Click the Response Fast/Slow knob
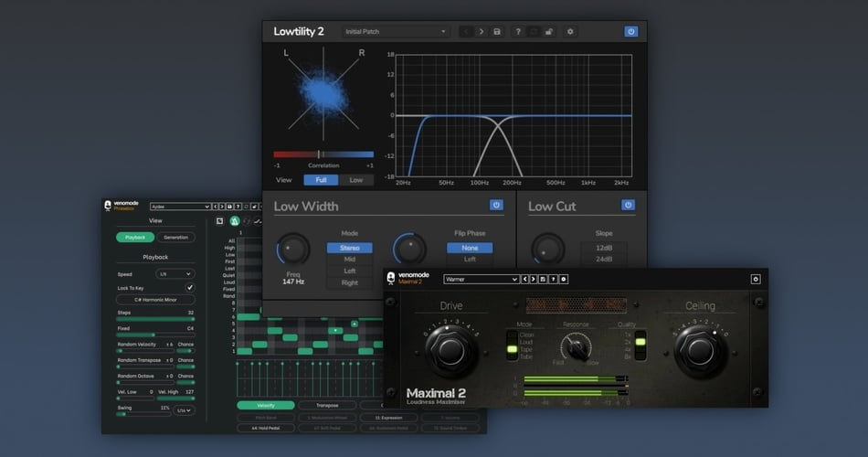 pyautogui.click(x=577, y=347)
